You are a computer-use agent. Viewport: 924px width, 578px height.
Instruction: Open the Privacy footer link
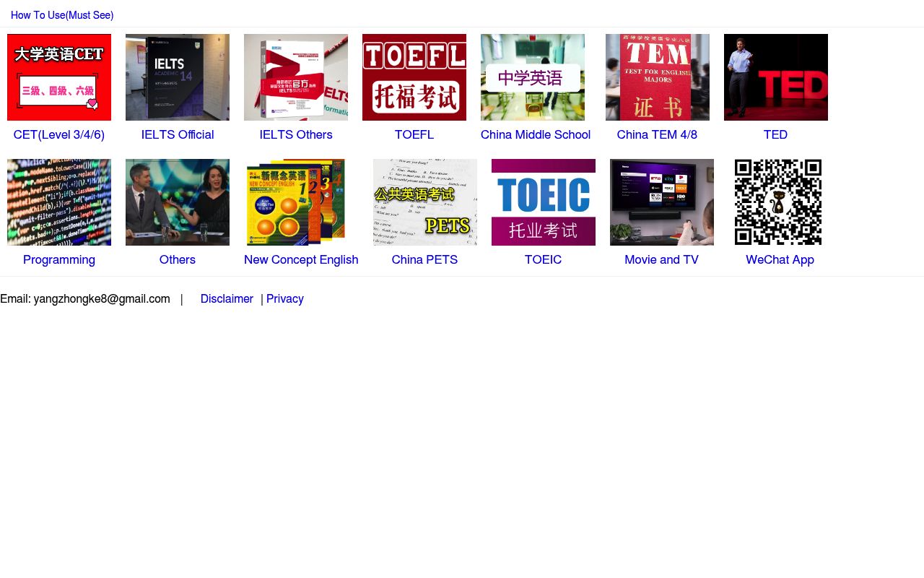tap(285, 298)
